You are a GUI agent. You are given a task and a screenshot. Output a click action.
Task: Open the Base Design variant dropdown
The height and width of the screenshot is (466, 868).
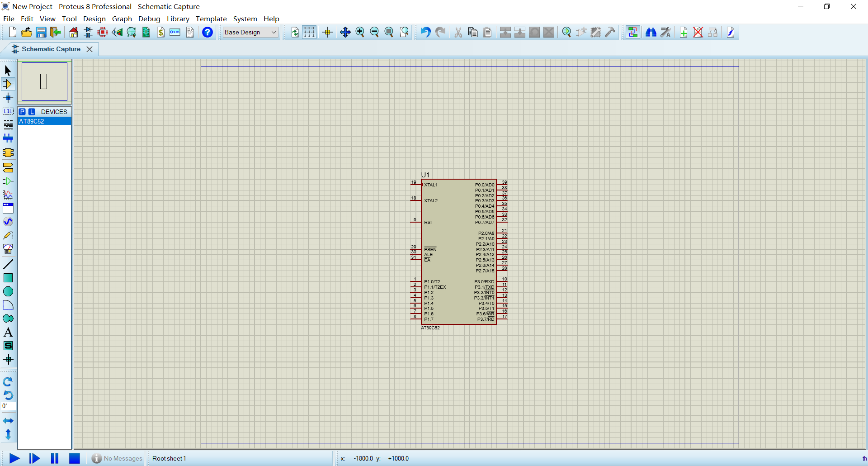(x=250, y=32)
